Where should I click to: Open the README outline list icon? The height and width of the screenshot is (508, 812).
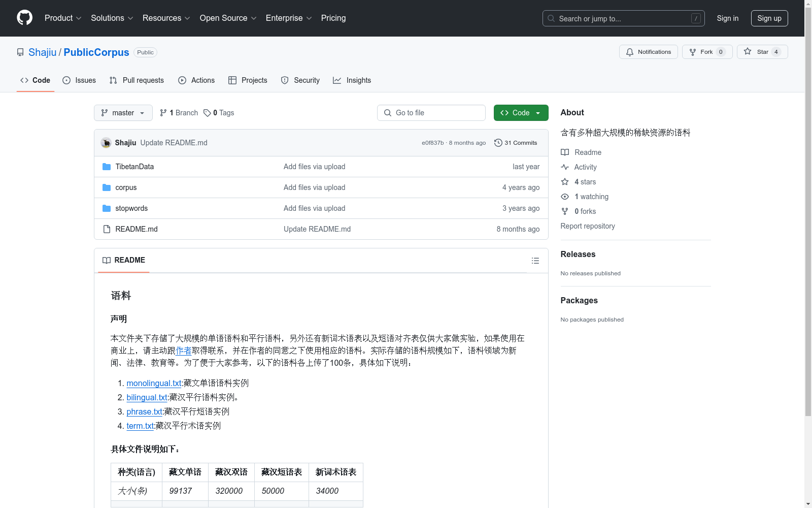(535, 261)
